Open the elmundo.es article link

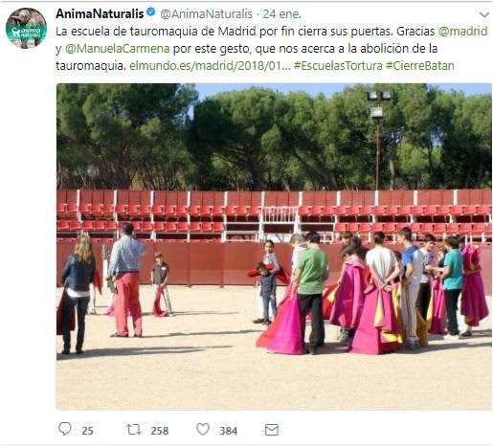pos(210,66)
